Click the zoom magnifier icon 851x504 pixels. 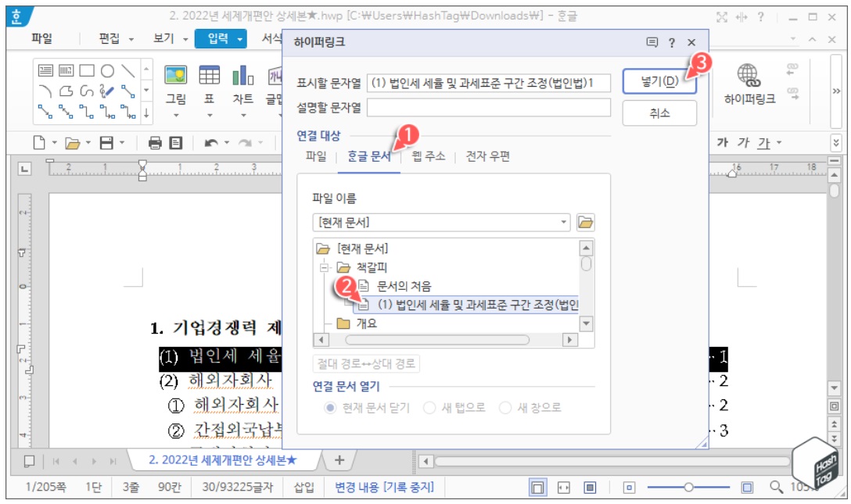point(776,488)
